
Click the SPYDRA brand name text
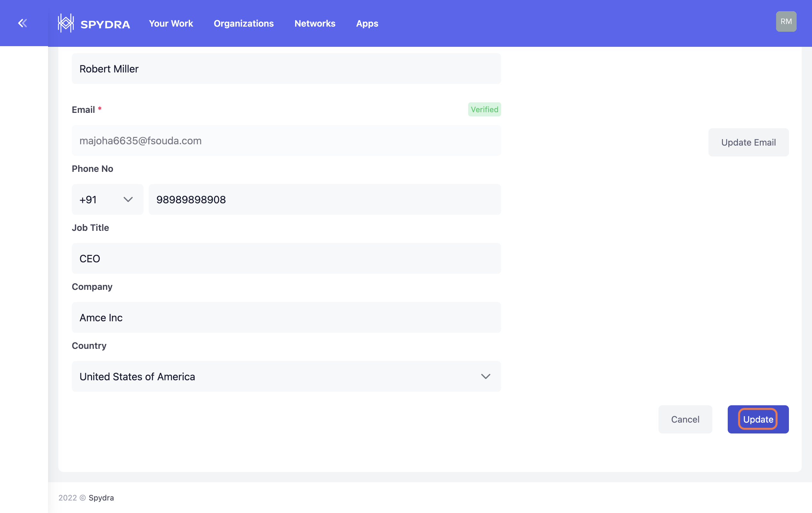coord(105,24)
